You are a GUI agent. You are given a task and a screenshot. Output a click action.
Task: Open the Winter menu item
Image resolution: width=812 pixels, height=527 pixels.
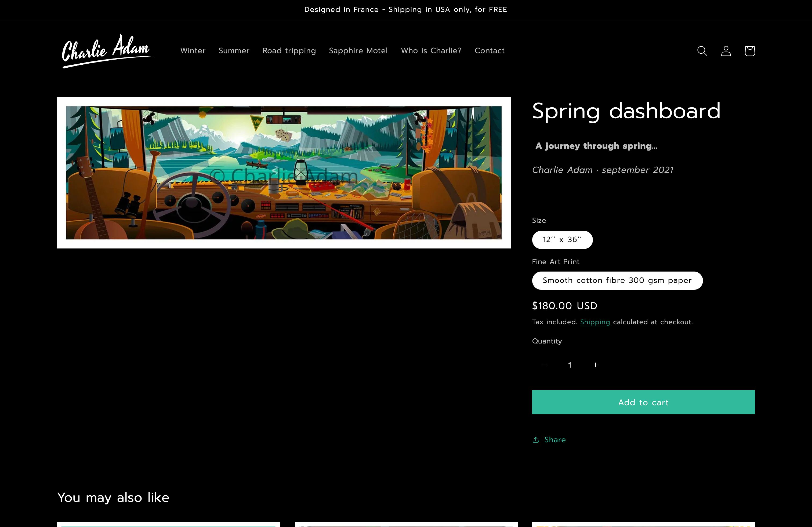193,51
